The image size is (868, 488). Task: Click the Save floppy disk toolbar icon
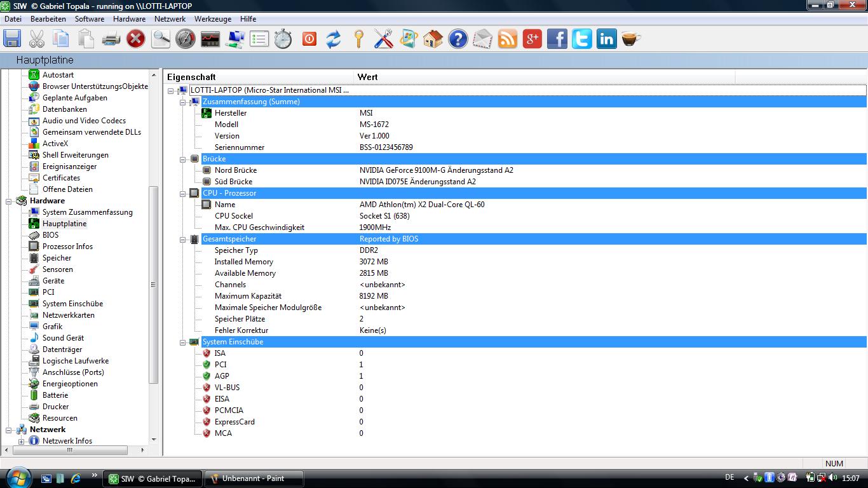[12, 39]
